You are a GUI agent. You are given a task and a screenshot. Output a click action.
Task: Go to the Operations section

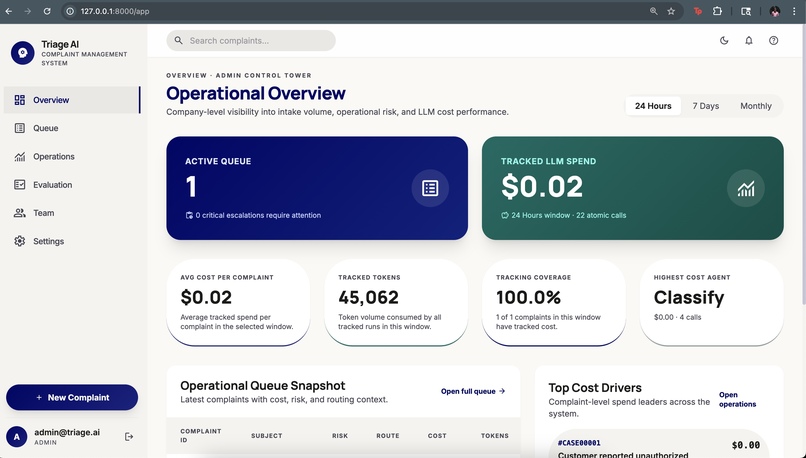tap(71, 156)
